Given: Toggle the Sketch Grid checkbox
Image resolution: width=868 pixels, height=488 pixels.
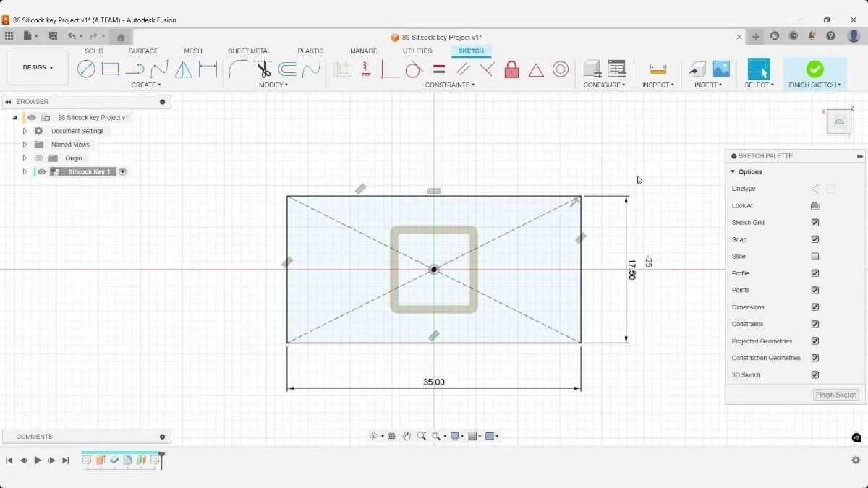Looking at the screenshot, I should click(815, 223).
